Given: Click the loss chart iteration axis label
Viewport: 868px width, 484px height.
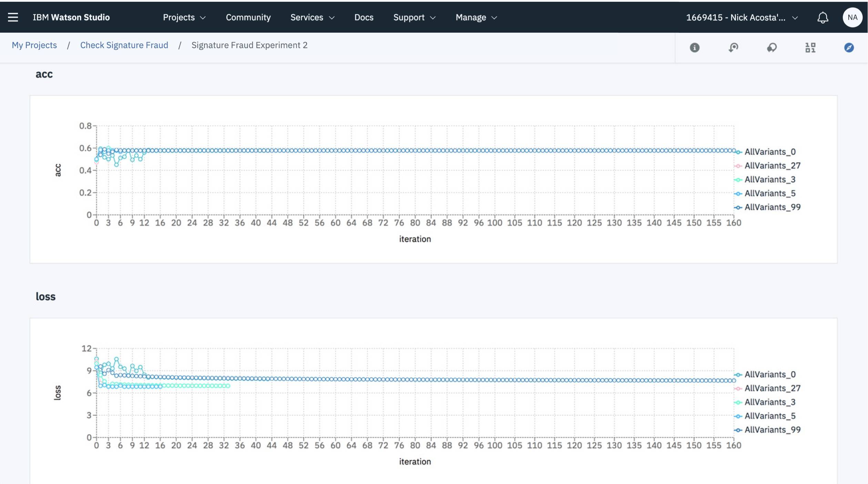Looking at the screenshot, I should (415, 462).
